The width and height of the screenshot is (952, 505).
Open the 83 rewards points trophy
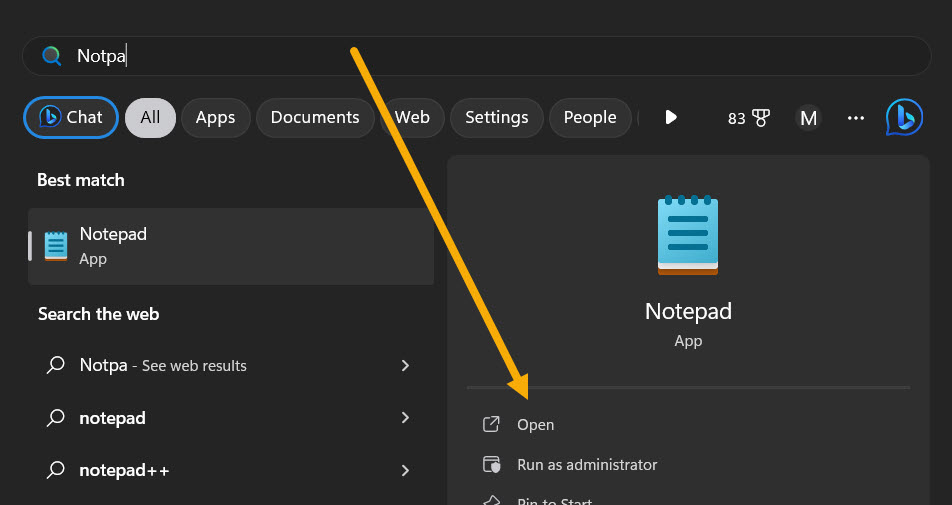(749, 118)
